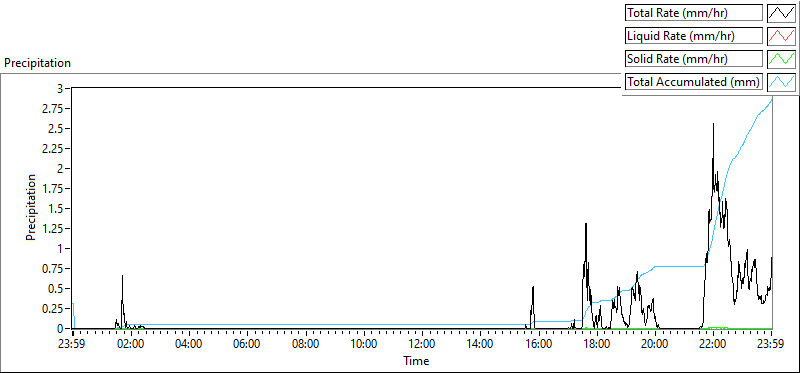The height and width of the screenshot is (373, 800).
Task: Click the Total Rate plot legend icon
Action: point(781,13)
